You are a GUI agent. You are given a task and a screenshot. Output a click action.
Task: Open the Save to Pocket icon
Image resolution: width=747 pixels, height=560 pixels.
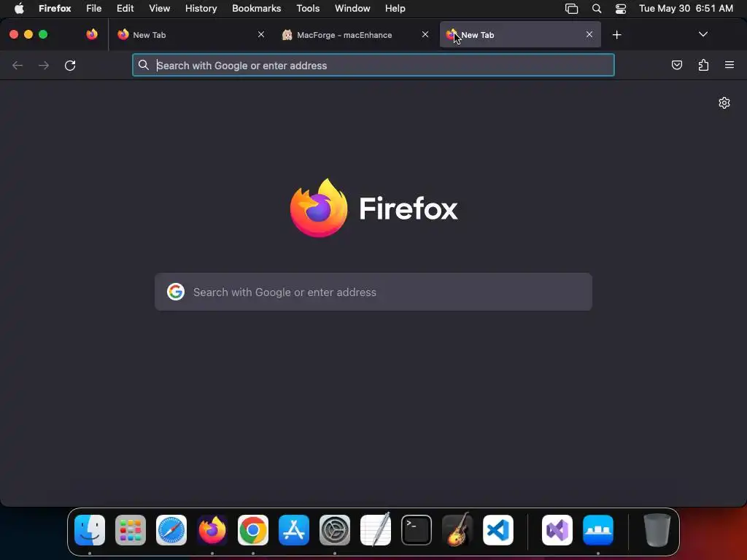tap(676, 65)
